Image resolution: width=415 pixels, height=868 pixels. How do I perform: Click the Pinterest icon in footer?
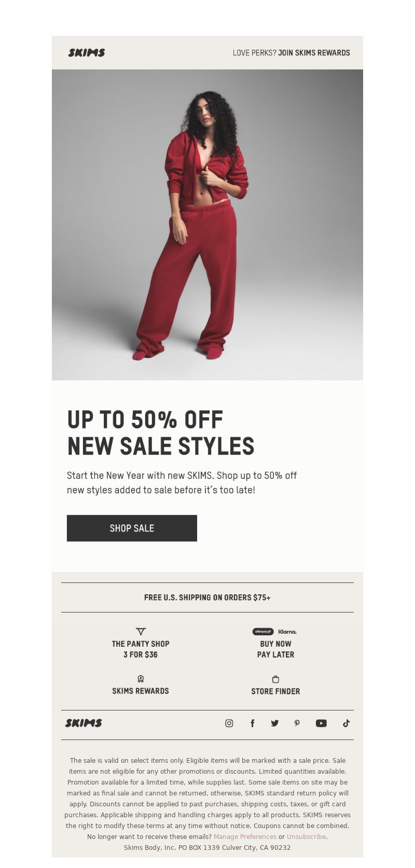coord(297,723)
